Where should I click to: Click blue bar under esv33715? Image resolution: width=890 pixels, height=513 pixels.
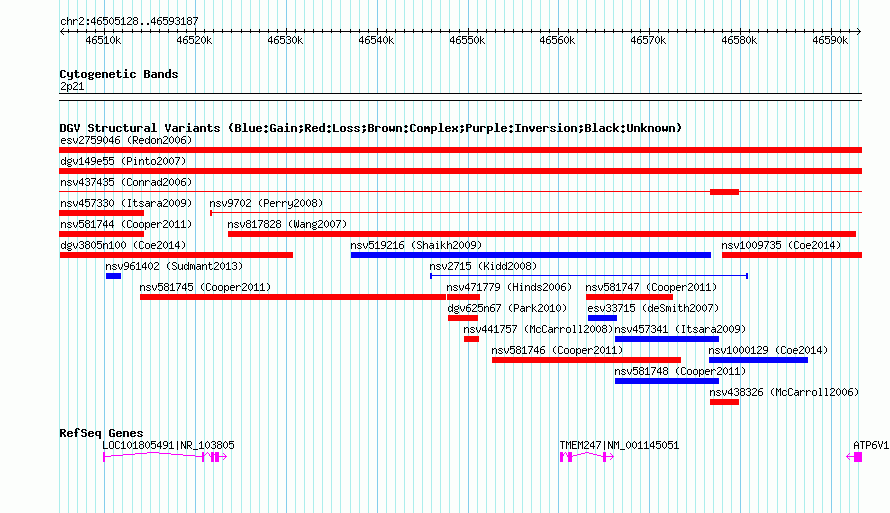coord(602,318)
